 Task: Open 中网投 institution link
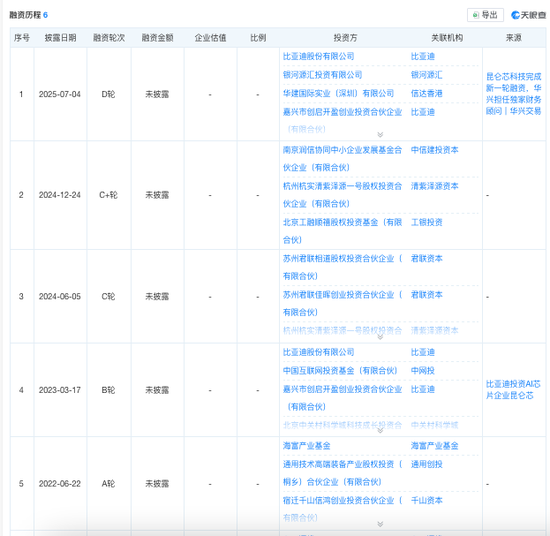click(423, 371)
